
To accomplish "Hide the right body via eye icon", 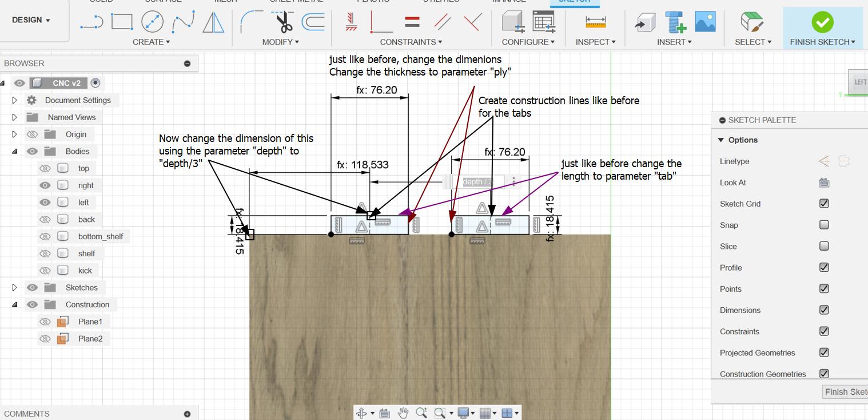I will tap(45, 185).
